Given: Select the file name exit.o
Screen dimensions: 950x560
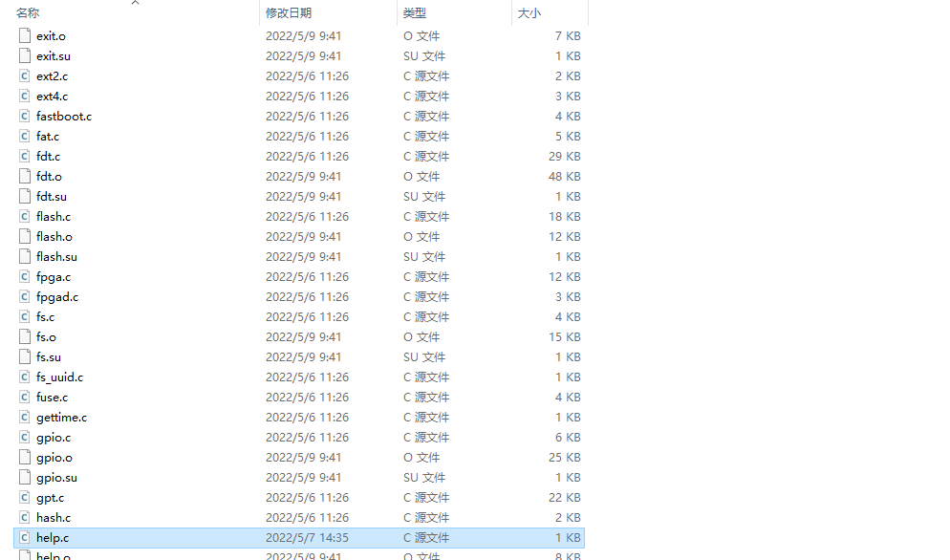Looking at the screenshot, I should (x=51, y=35).
